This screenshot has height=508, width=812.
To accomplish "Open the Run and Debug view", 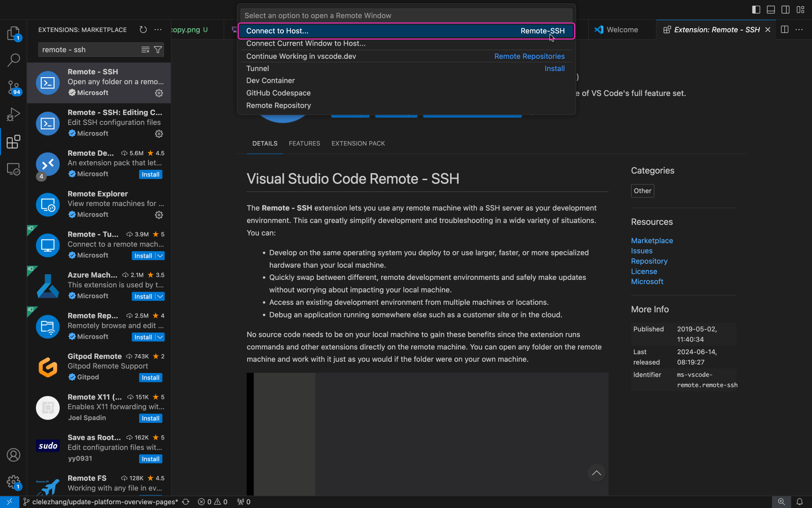I will point(13,114).
